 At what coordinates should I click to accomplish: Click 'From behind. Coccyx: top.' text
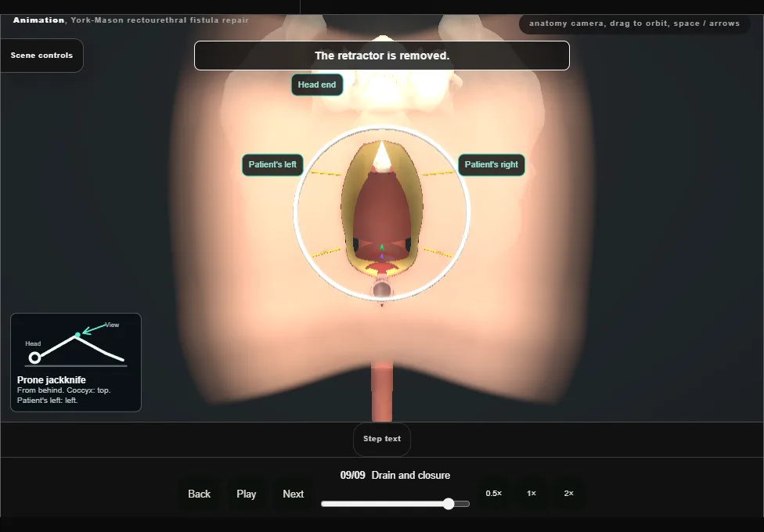tap(64, 390)
